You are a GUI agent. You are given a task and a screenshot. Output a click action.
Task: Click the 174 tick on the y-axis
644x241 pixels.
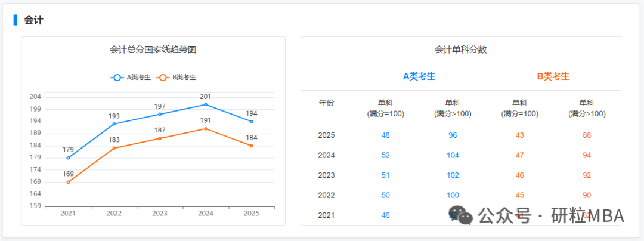pos(35,169)
